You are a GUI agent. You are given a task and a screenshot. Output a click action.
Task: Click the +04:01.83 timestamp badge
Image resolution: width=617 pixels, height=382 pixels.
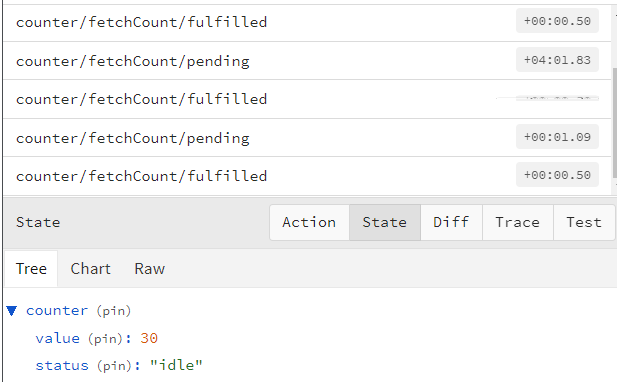click(x=557, y=60)
